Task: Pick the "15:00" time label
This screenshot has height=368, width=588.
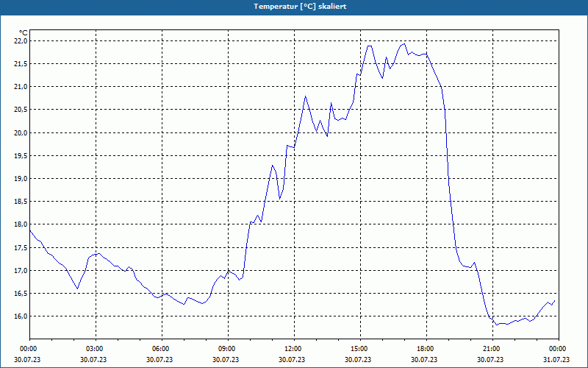Action: pyautogui.click(x=358, y=349)
